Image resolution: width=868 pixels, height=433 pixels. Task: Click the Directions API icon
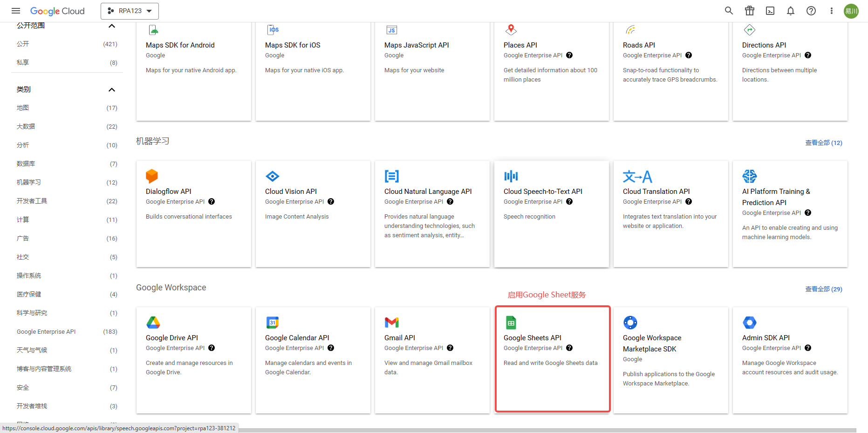click(750, 30)
